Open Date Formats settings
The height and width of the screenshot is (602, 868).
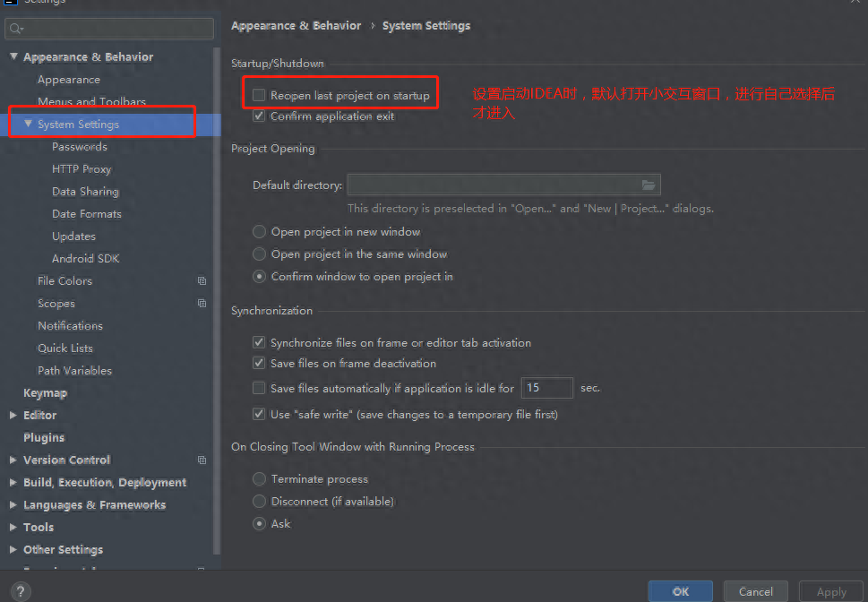click(x=86, y=214)
